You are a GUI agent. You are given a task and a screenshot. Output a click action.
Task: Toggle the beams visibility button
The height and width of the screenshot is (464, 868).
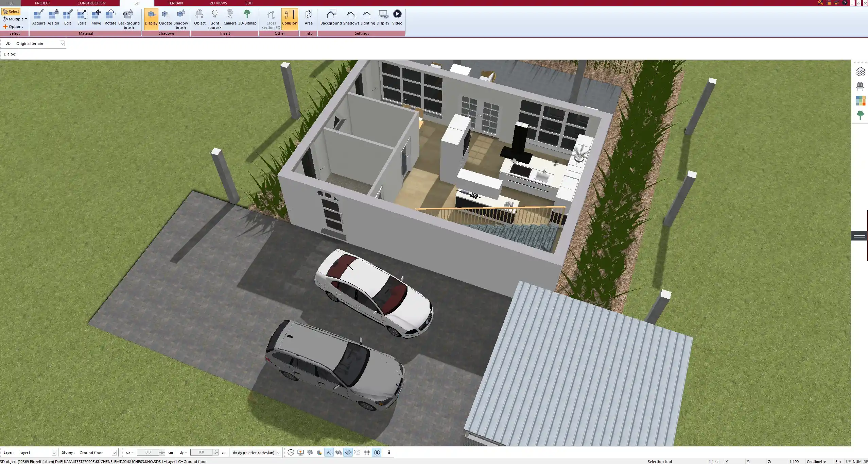[338, 452]
